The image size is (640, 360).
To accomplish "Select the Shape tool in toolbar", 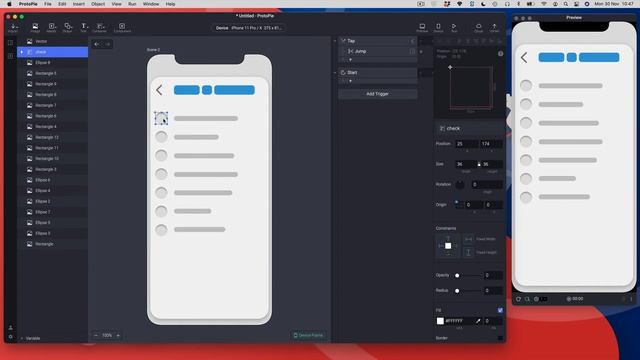I will coord(68,28).
